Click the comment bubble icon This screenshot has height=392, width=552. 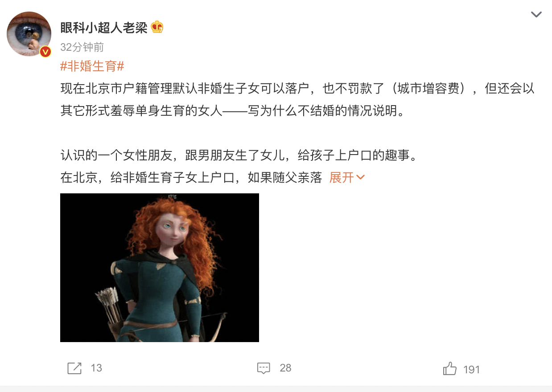(264, 368)
